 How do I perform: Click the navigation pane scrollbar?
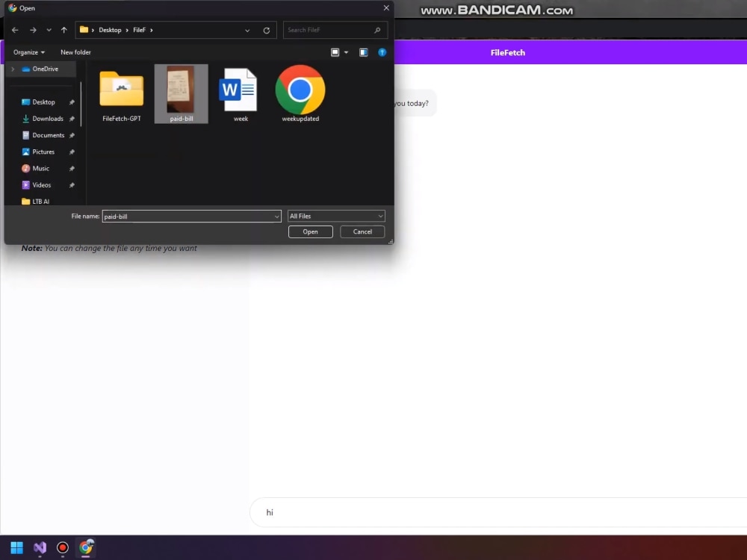[x=81, y=104]
